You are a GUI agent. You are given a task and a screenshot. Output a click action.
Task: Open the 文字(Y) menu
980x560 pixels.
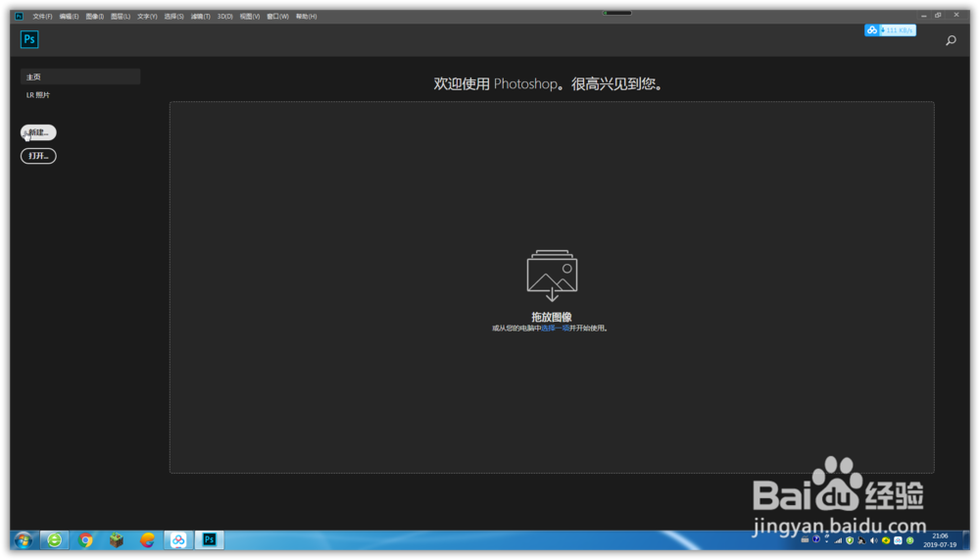tap(148, 17)
